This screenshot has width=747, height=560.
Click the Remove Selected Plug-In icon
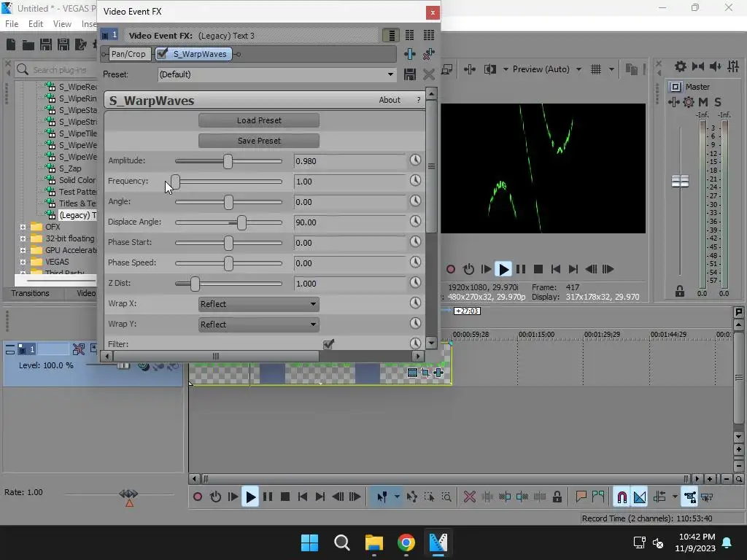point(428,54)
